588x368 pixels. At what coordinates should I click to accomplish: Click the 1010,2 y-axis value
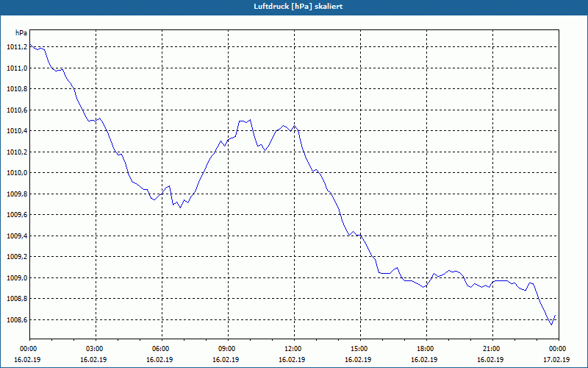(17, 152)
